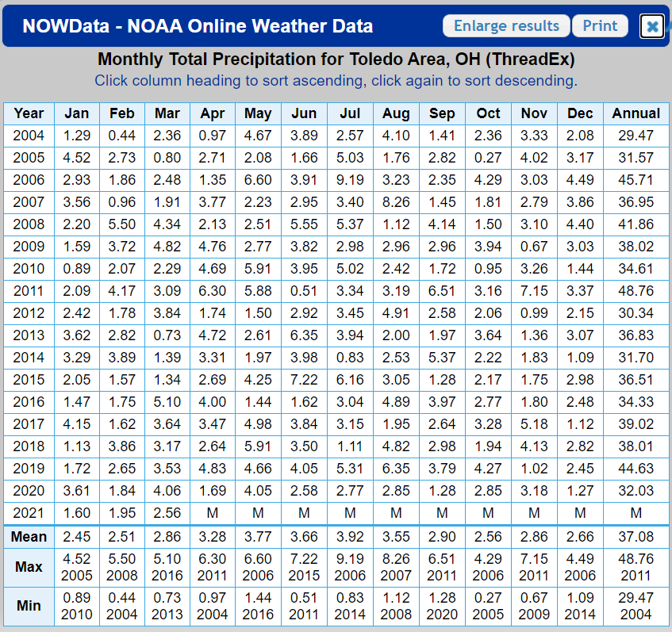Click the 4.52 January value for 2005

77,158
